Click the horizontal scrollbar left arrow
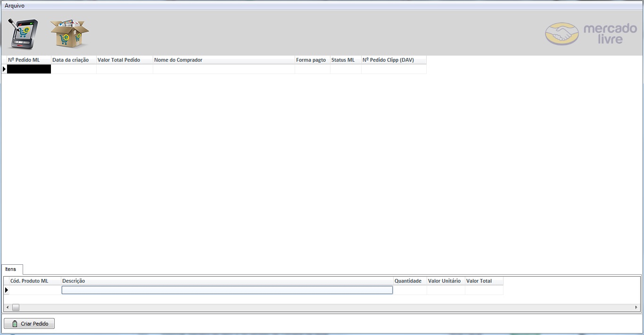 coord(7,307)
